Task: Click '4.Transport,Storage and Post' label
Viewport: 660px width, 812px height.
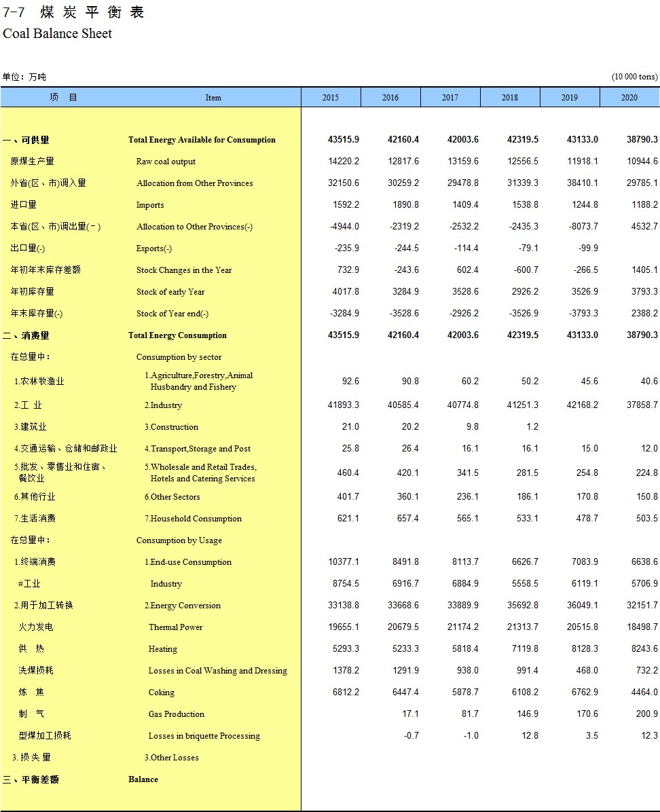Action: [x=198, y=449]
